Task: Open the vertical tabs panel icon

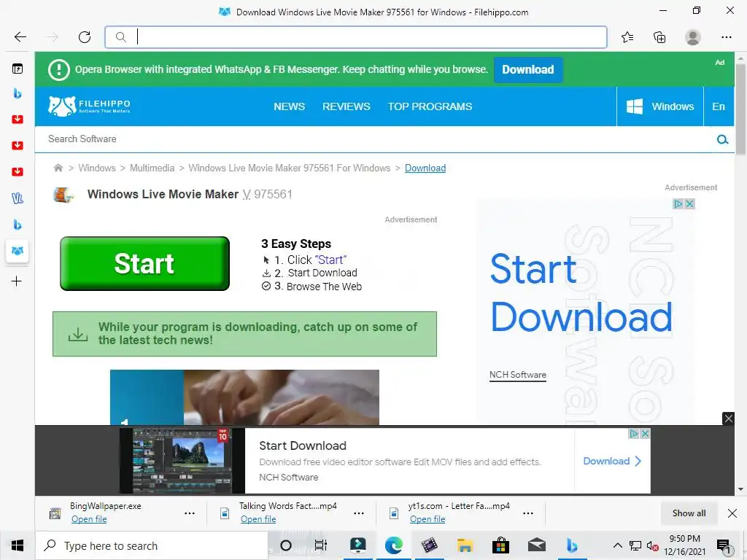Action: click(x=18, y=69)
